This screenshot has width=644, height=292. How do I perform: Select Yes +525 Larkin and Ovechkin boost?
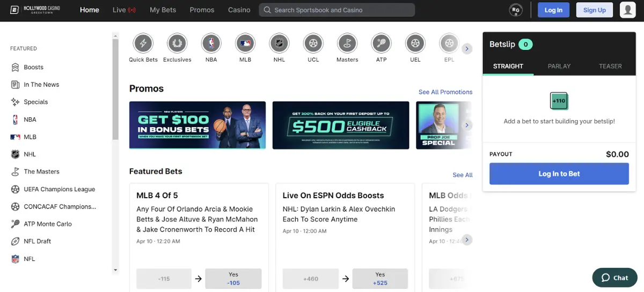coord(380,279)
